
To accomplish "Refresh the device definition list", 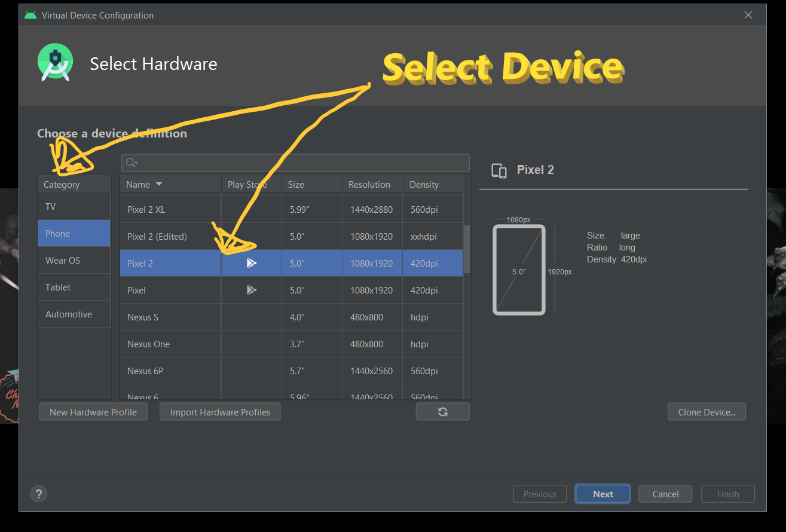I will [x=442, y=411].
